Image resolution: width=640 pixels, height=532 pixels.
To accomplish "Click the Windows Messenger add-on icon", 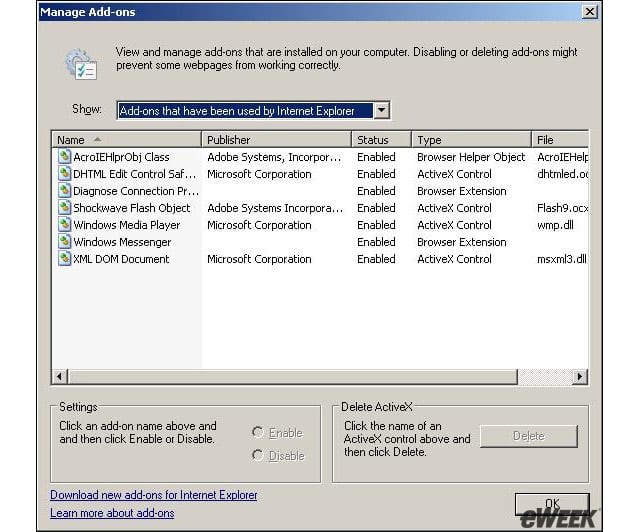I will click(64, 242).
